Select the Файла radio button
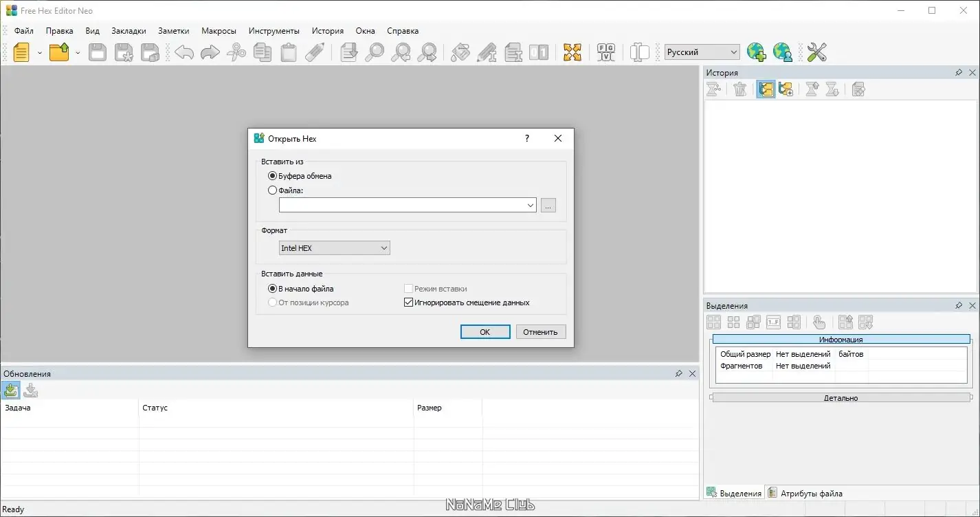Image resolution: width=980 pixels, height=517 pixels. point(273,190)
